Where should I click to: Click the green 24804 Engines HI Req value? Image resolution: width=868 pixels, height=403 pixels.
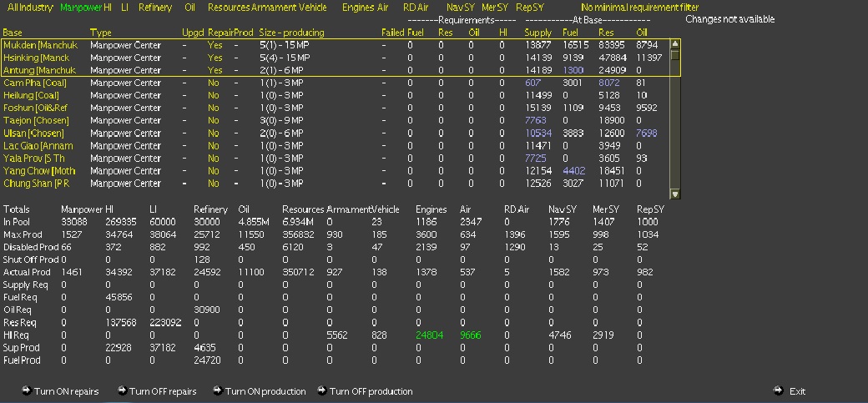coord(430,335)
